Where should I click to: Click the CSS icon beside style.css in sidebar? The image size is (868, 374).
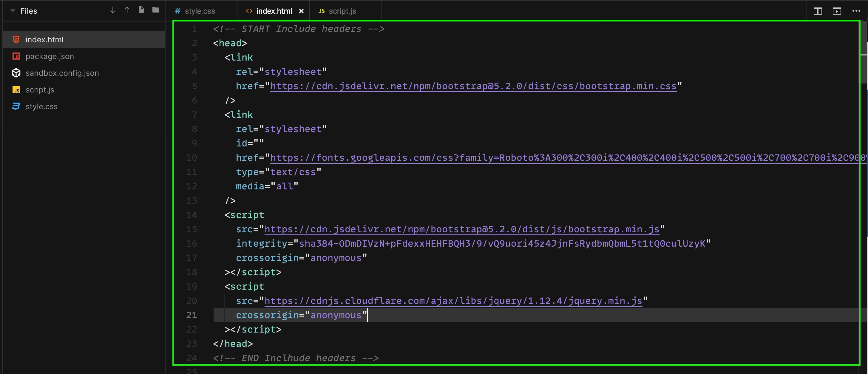(x=16, y=106)
